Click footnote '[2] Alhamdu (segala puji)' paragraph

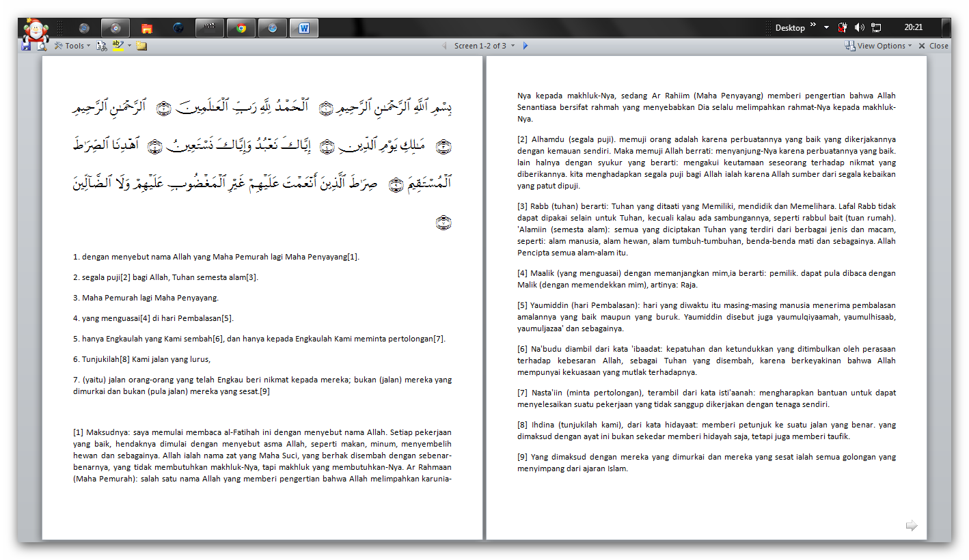(707, 163)
